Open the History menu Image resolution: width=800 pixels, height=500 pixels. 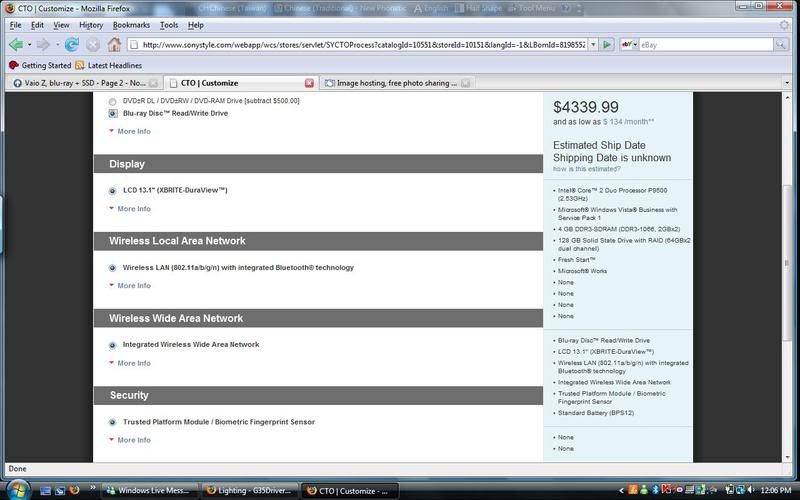pyautogui.click(x=91, y=25)
